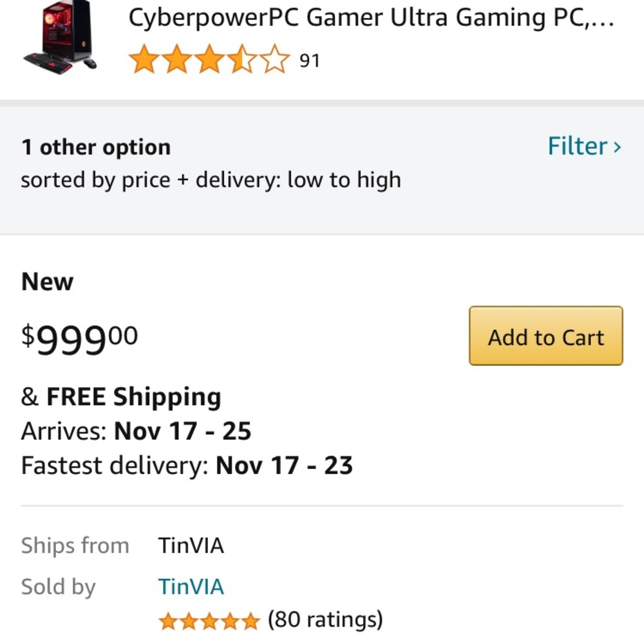This screenshot has height=644, width=644.
Task: Click the Fastest delivery date text
Action: (x=285, y=465)
